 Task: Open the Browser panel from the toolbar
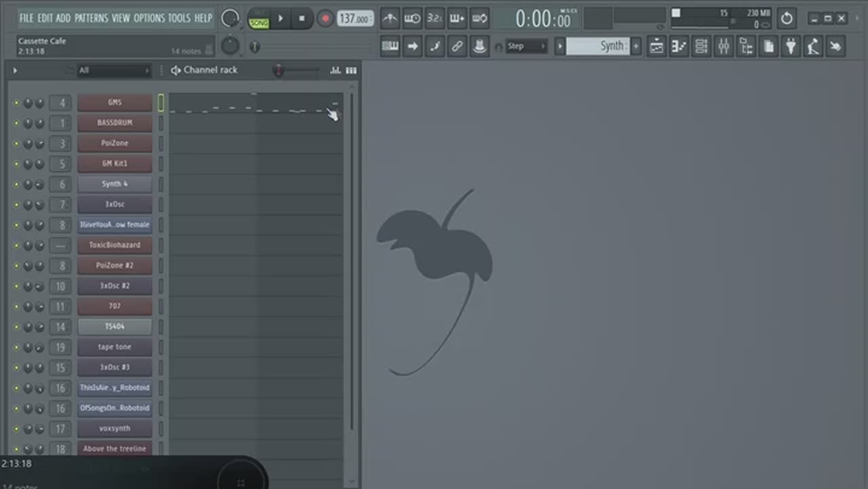click(746, 46)
